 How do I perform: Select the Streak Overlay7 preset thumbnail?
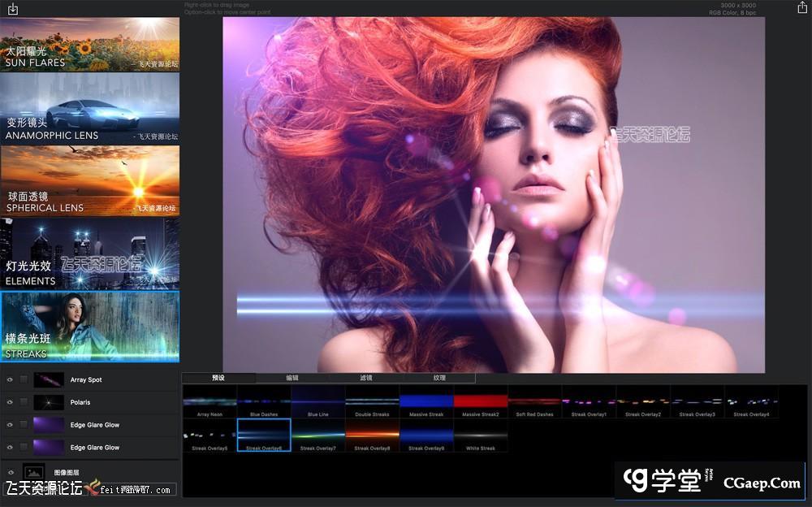[317, 435]
